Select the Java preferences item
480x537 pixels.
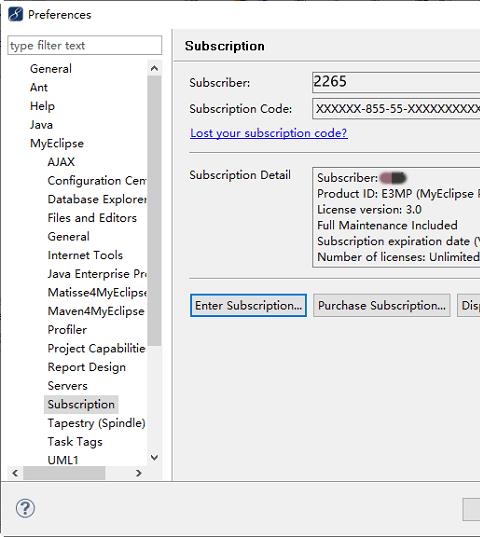pos(41,125)
